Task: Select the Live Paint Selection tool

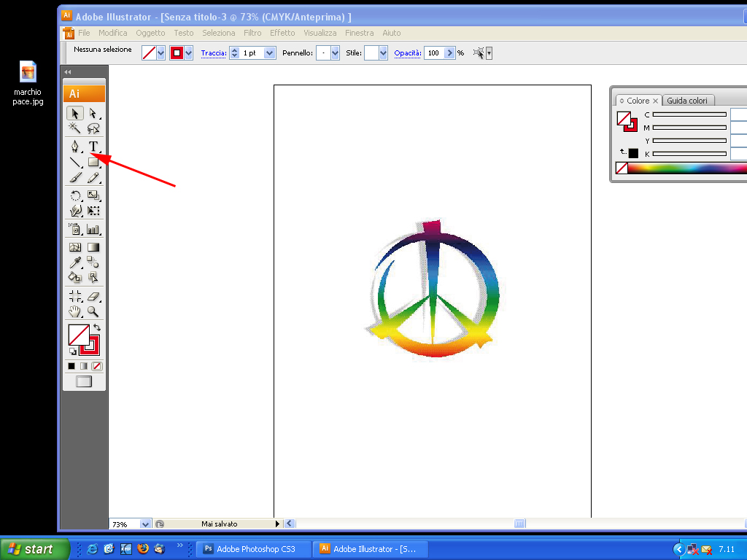Action: (x=93, y=276)
